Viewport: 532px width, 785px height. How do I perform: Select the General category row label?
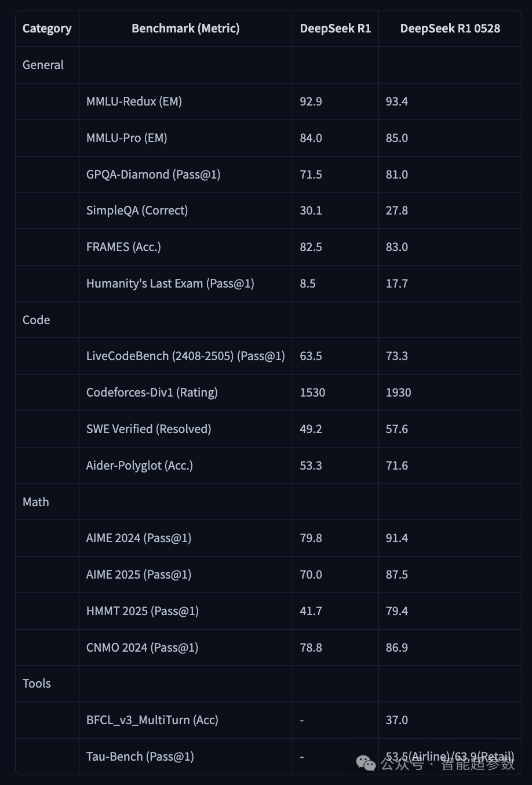[43, 65]
